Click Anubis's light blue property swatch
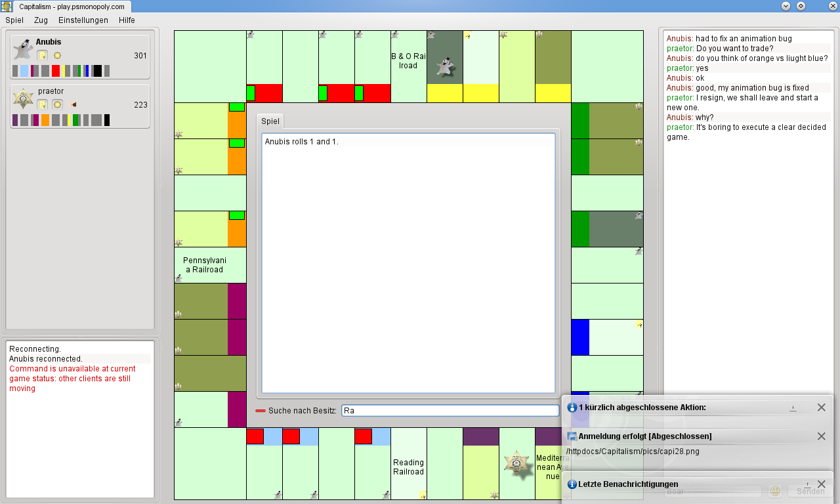 (24, 71)
